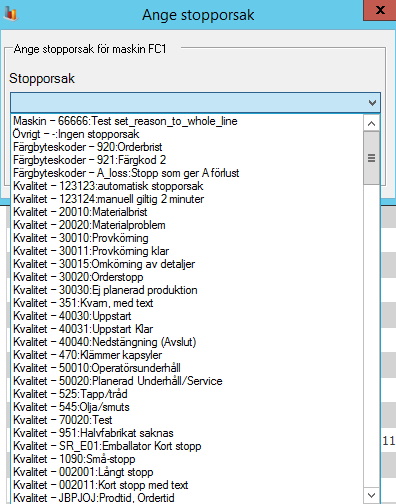This screenshot has height=504, width=396.
Task: Select Kvalitet – 951:Halvfabrikat saknas
Action: 187,433
